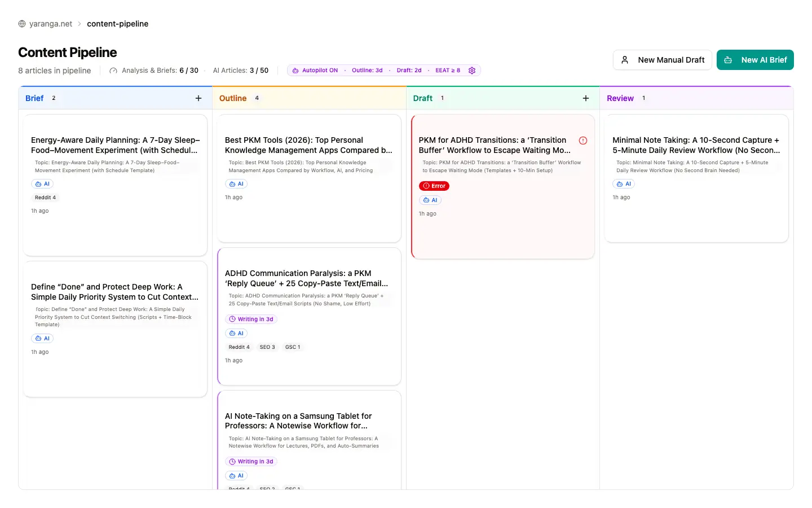Click the Autopilot ON indicator

[x=315, y=71]
